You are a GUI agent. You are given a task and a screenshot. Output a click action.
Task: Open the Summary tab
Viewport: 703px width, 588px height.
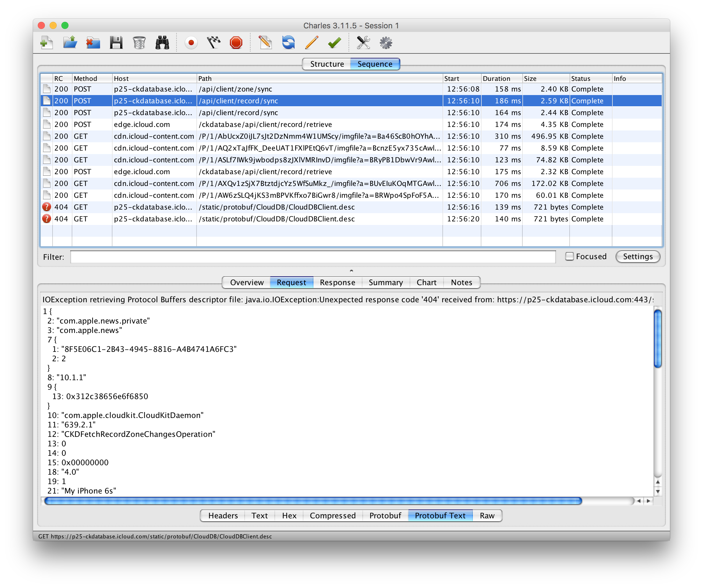pos(386,282)
